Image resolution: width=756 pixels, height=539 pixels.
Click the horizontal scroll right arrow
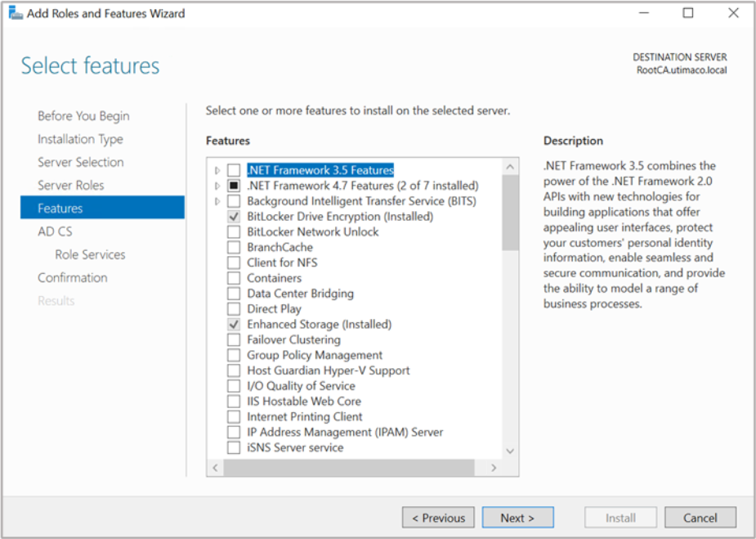click(494, 468)
